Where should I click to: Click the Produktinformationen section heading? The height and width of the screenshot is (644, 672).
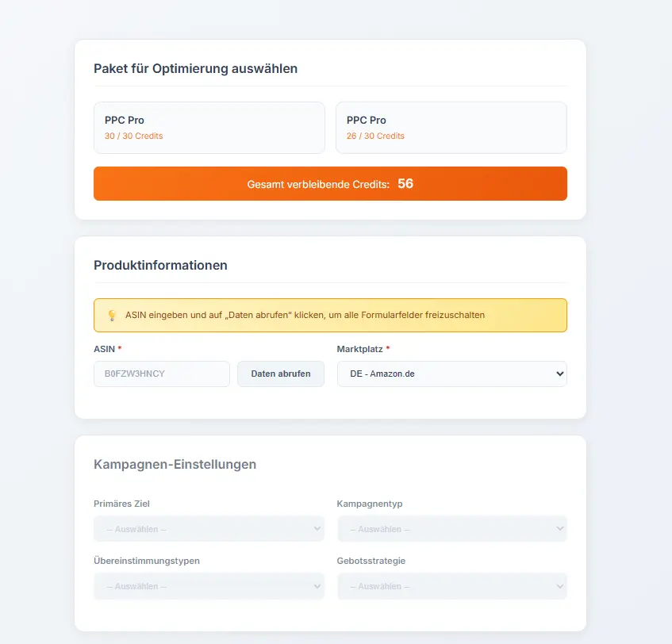click(x=161, y=265)
